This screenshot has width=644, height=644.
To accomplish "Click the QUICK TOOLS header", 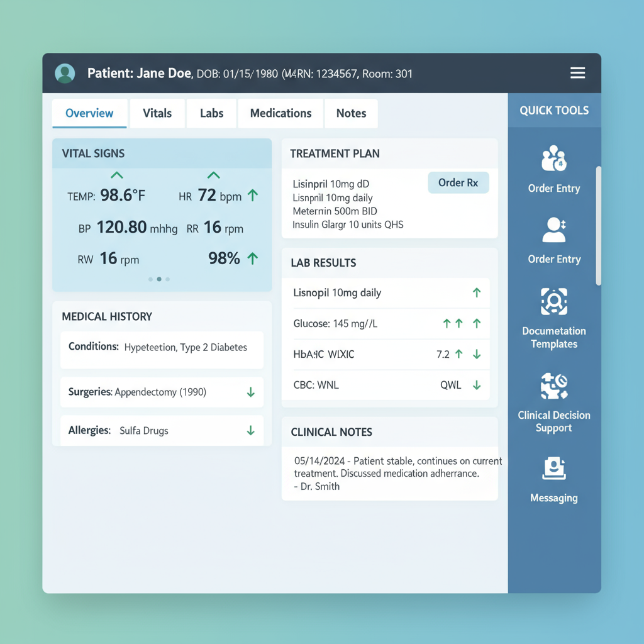I will click(x=554, y=110).
